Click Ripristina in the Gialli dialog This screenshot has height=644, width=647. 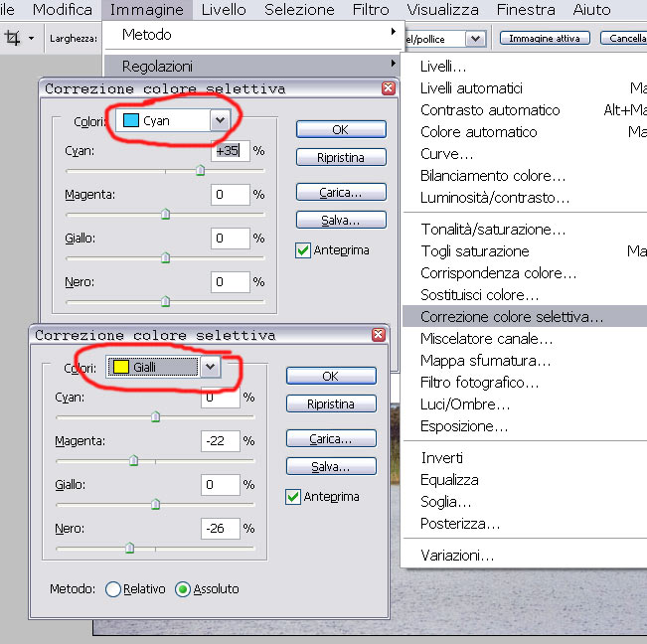[331, 403]
